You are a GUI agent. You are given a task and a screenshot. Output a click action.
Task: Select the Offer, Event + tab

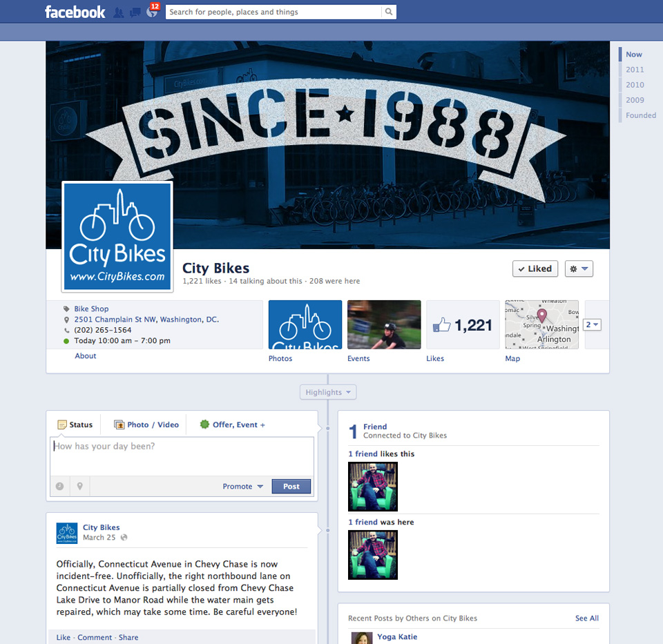tap(233, 425)
